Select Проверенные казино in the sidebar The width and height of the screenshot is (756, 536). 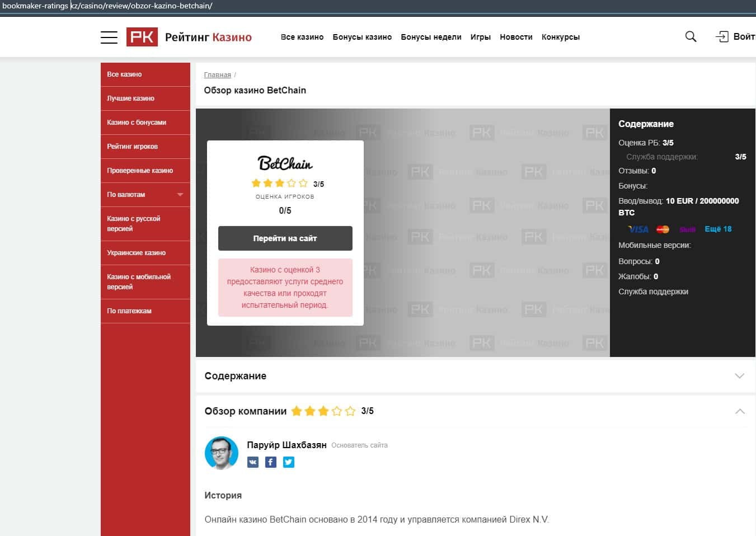click(x=140, y=171)
